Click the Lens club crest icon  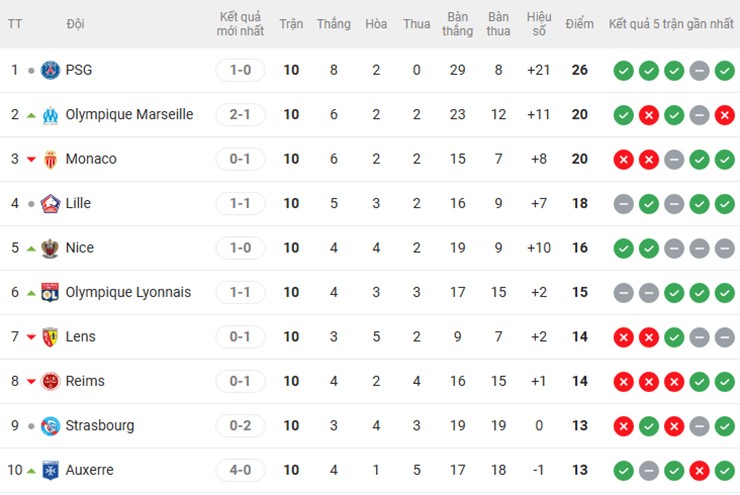pos(50,337)
